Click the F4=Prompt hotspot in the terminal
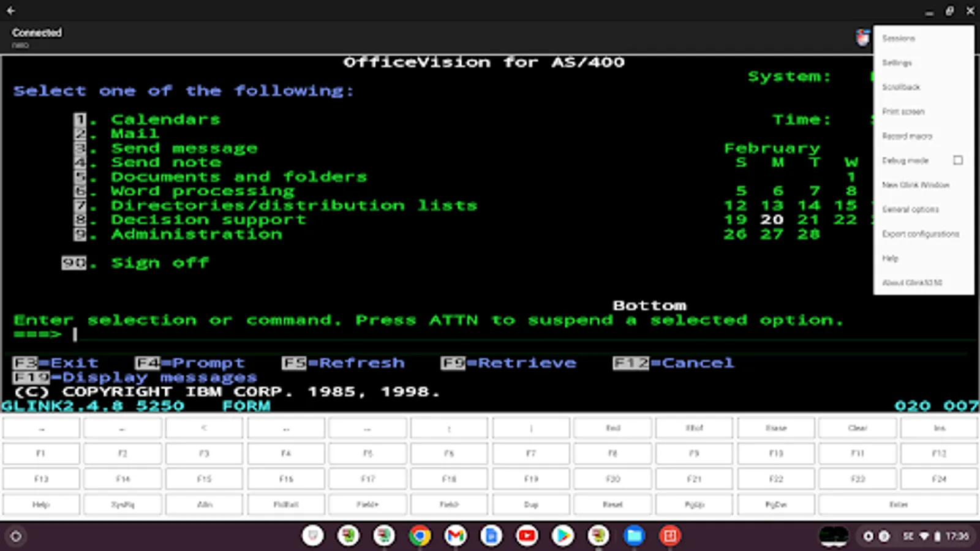980x551 pixels. tap(190, 363)
